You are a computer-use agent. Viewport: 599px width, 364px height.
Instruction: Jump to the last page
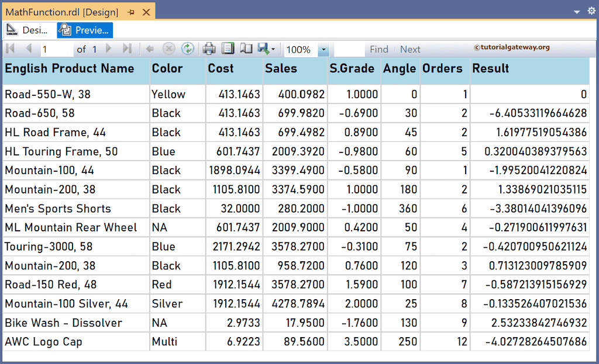tap(127, 49)
